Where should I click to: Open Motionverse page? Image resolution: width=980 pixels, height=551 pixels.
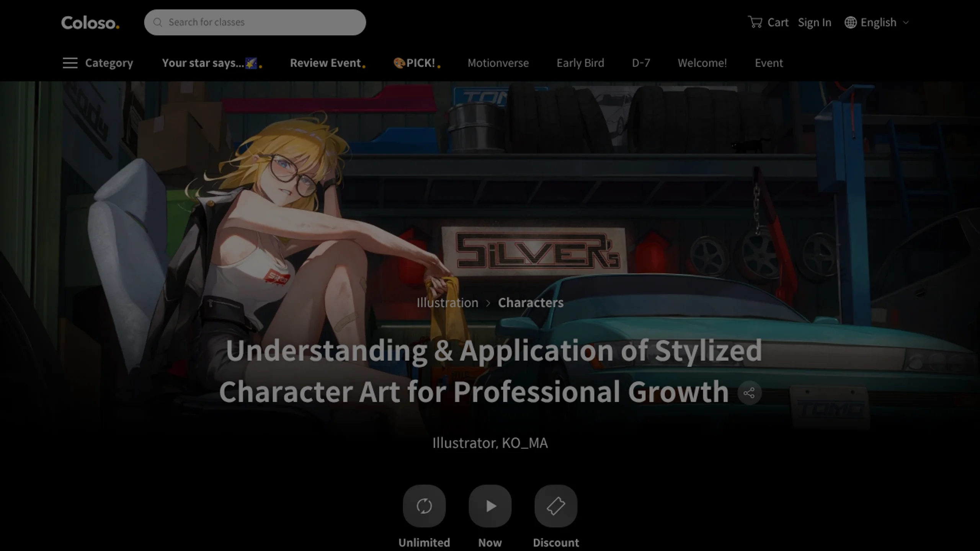point(498,63)
